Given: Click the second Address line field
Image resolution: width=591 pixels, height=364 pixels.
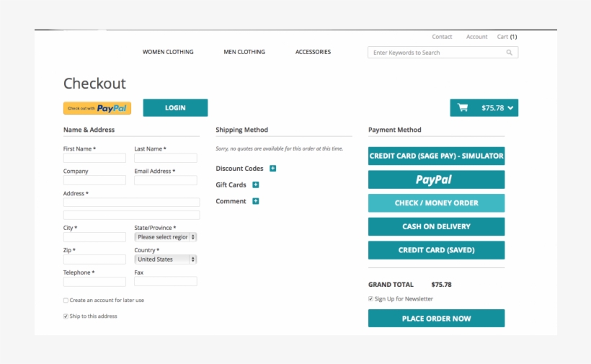Looking at the screenshot, I should point(132,216).
